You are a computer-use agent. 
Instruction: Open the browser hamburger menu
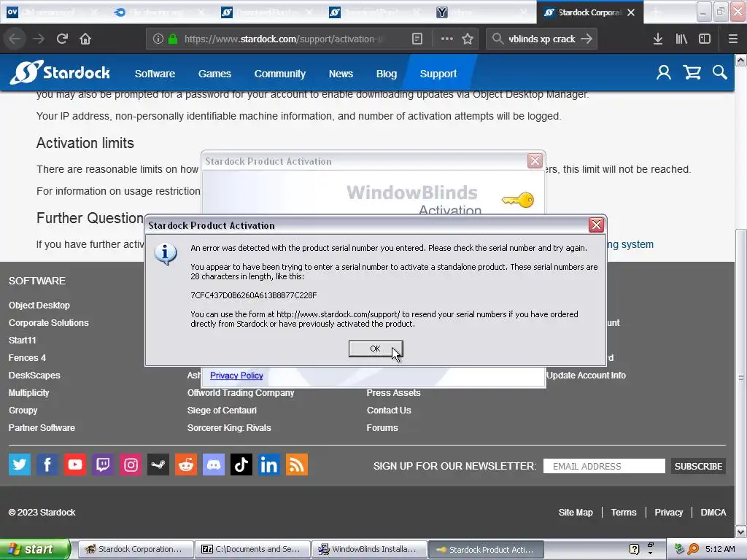pos(733,39)
